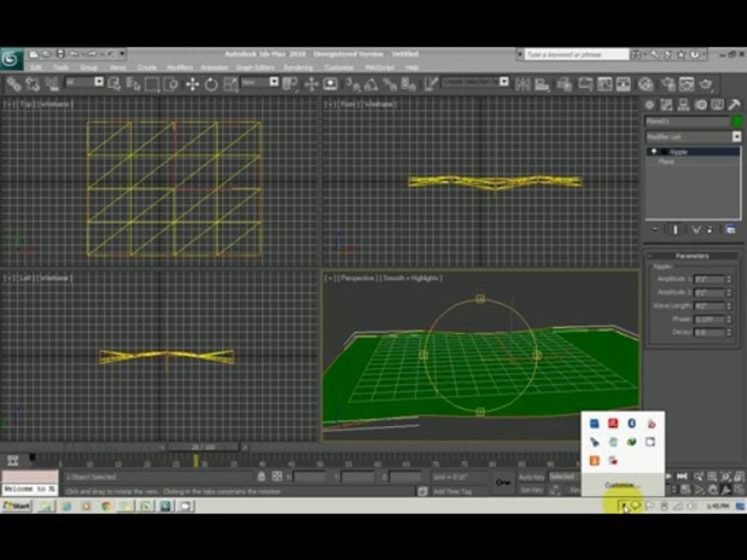Click the Align tool icon
Viewport: 747px width, 560px height.
[x=542, y=84]
